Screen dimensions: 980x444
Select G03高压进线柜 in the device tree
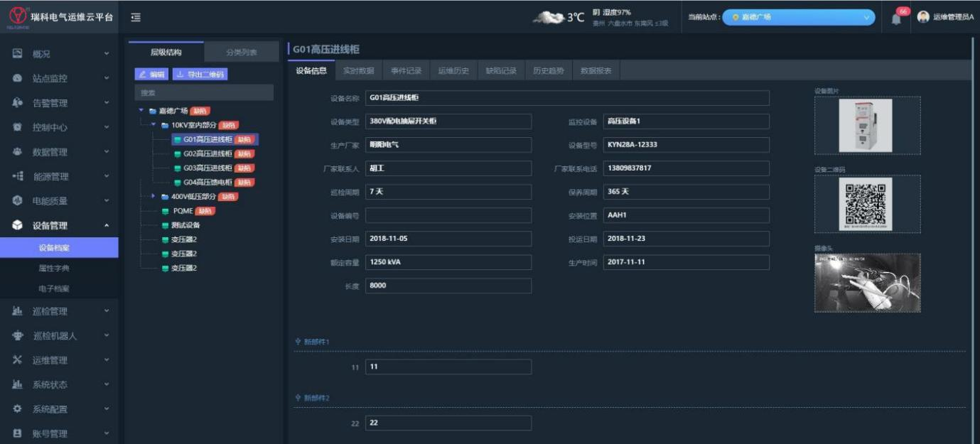click(x=208, y=168)
